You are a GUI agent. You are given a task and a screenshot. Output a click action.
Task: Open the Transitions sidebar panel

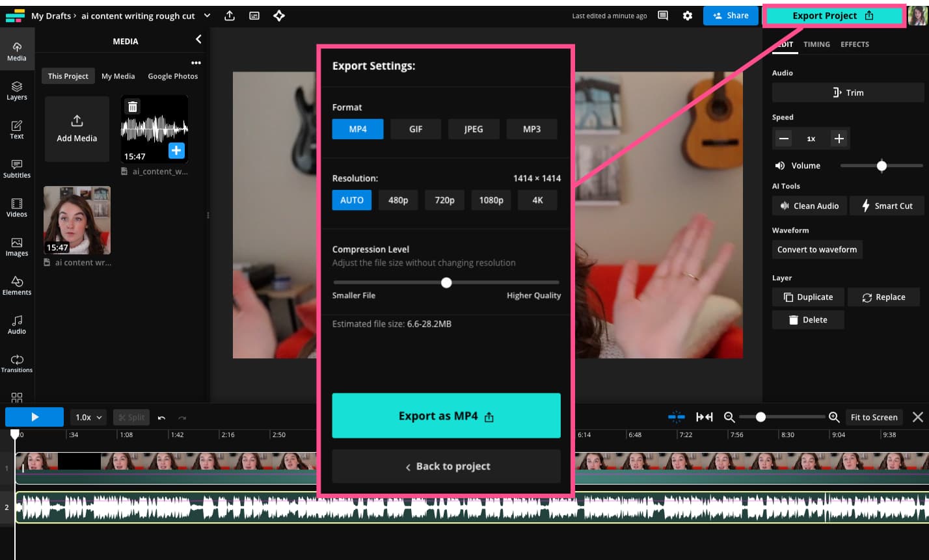click(x=17, y=364)
